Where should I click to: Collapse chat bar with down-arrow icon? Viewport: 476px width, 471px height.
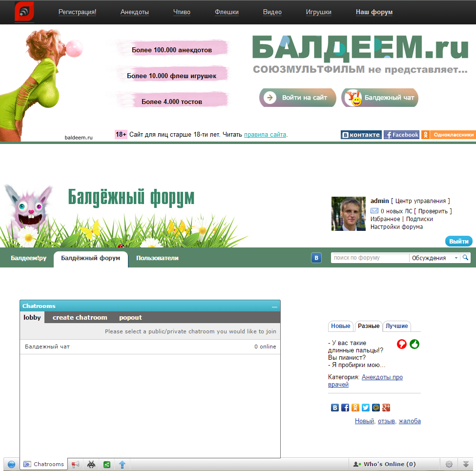click(x=466, y=464)
